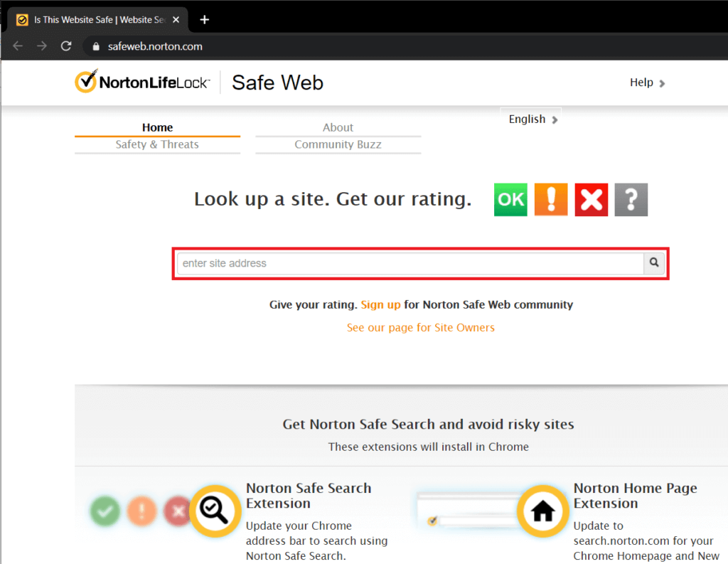Select the 'Is This Website Safe' browser tab
This screenshot has height=564, width=728.
coord(97,19)
